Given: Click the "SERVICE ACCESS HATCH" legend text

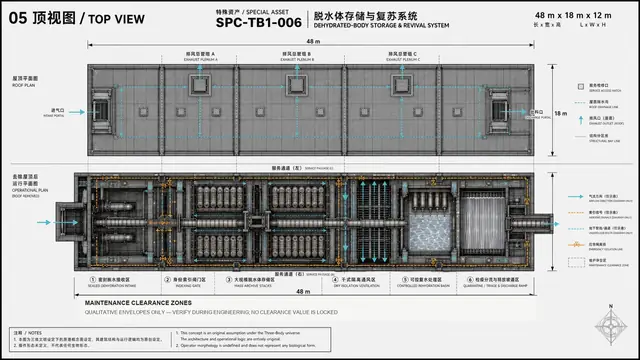Looking at the screenshot, I should click(x=605, y=91).
